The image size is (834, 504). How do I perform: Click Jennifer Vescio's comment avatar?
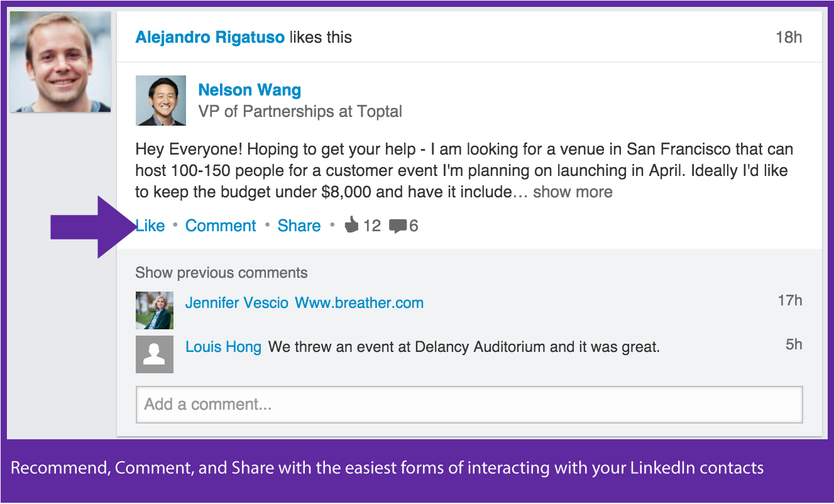(155, 310)
